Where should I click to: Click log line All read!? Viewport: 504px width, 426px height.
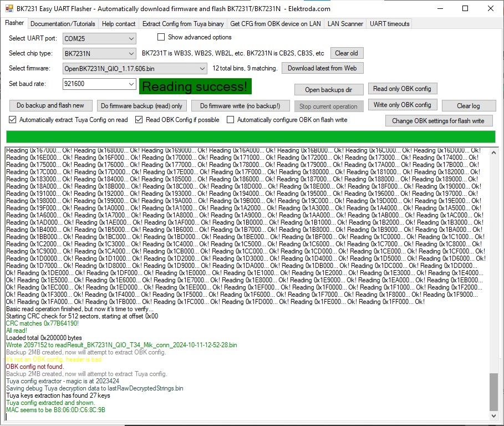(x=17, y=331)
